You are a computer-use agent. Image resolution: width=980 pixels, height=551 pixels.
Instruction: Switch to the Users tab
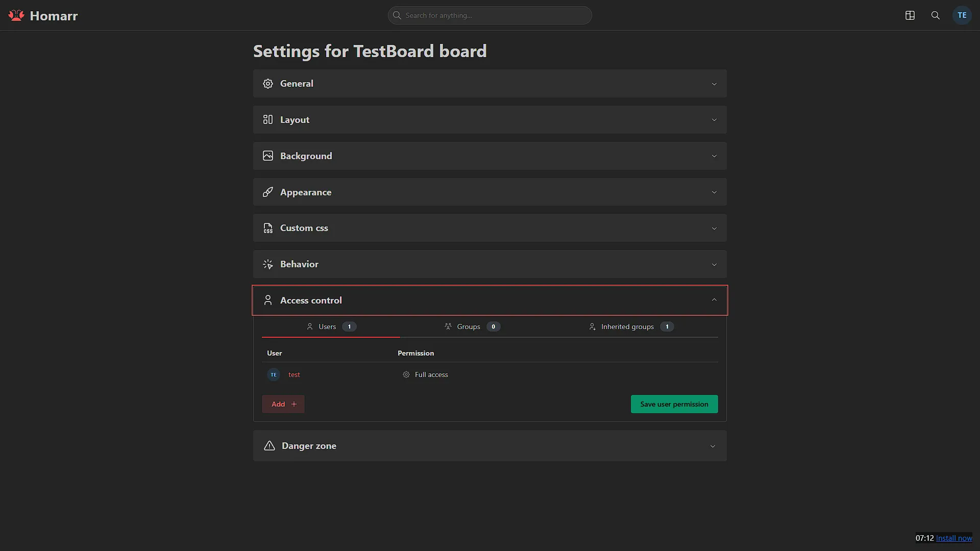(331, 327)
